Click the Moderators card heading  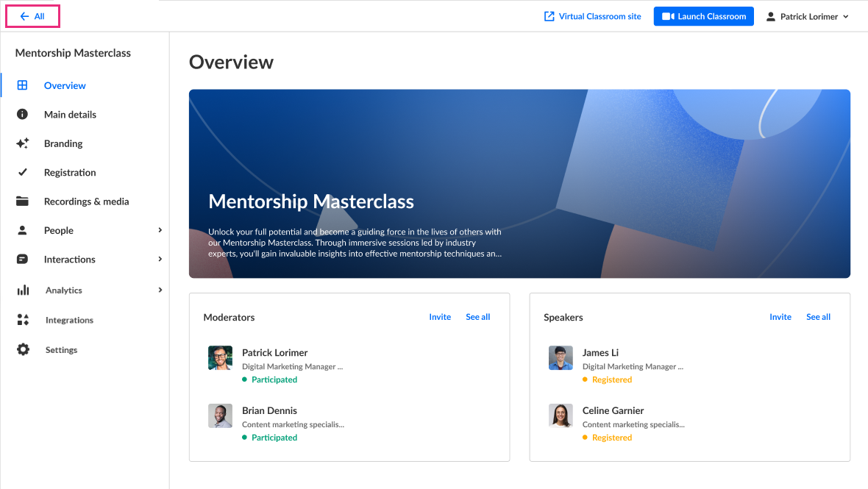[230, 317]
